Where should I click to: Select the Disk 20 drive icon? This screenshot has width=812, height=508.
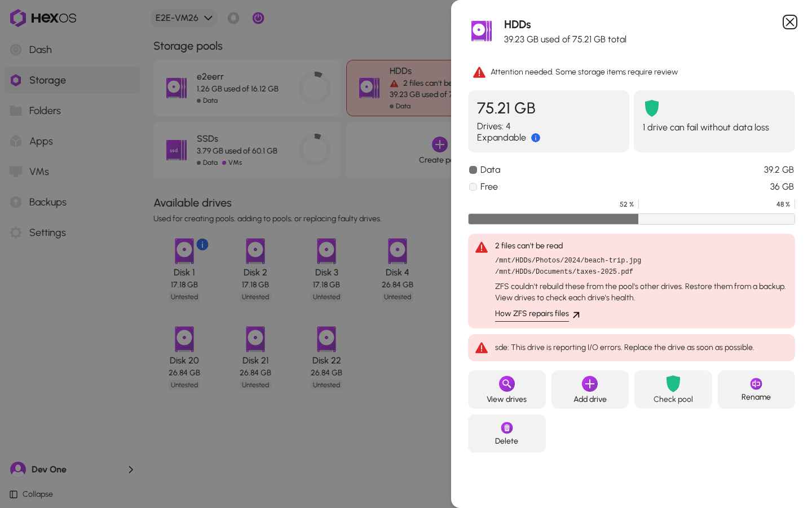click(x=184, y=339)
